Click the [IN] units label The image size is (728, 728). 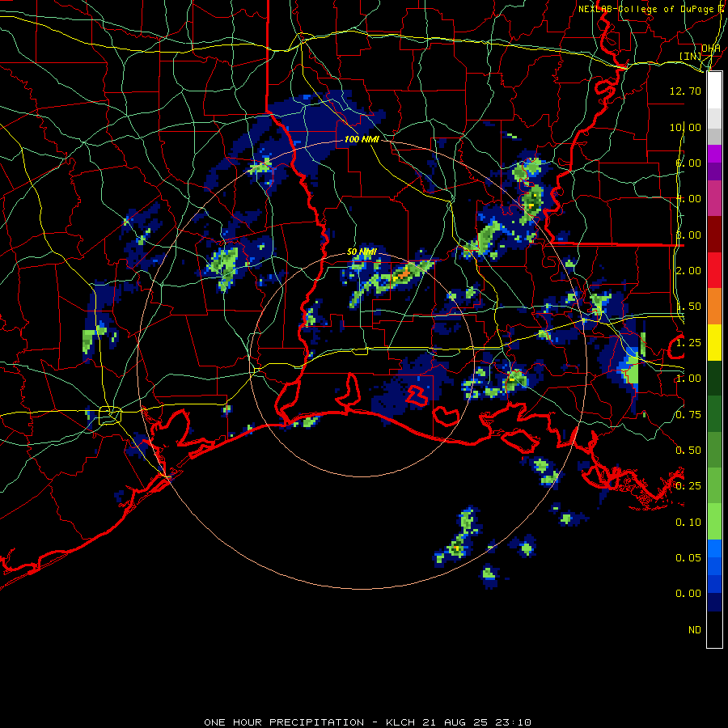[x=690, y=56]
